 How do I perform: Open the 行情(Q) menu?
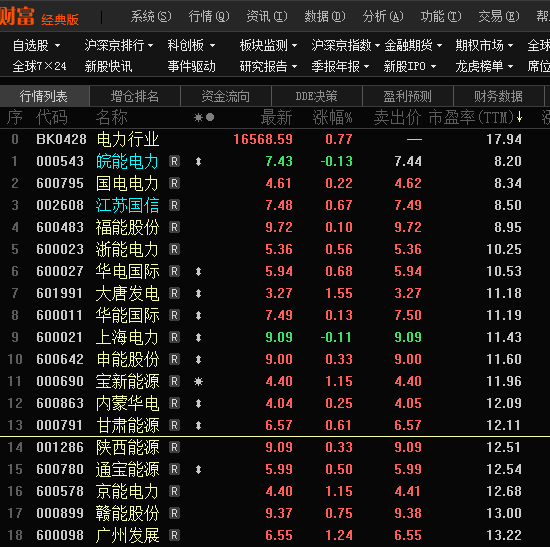tap(209, 16)
